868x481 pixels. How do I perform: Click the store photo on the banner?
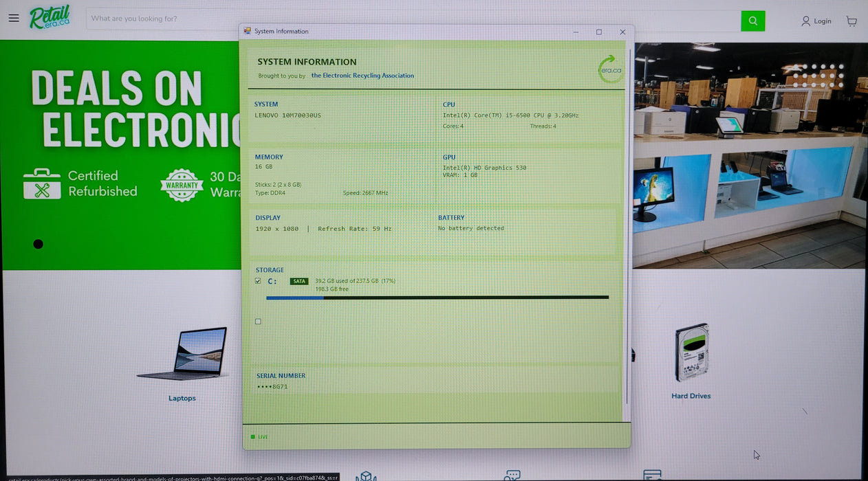[x=750, y=155]
